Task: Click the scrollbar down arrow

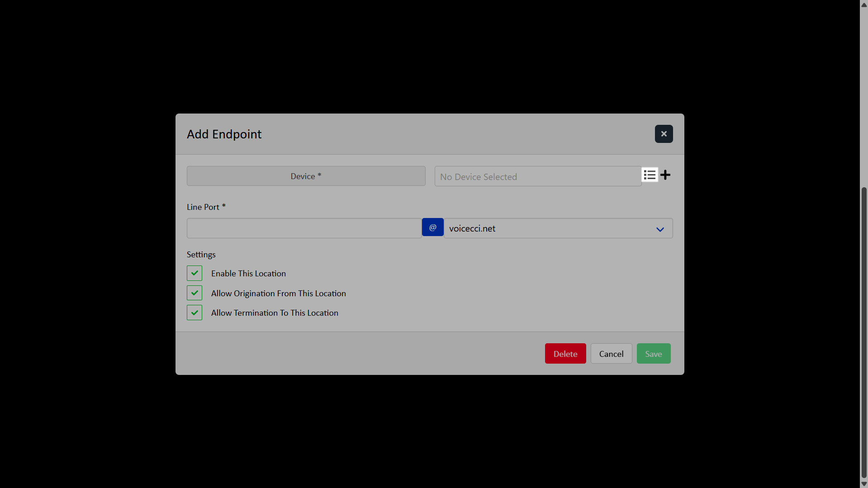Action: (x=864, y=483)
